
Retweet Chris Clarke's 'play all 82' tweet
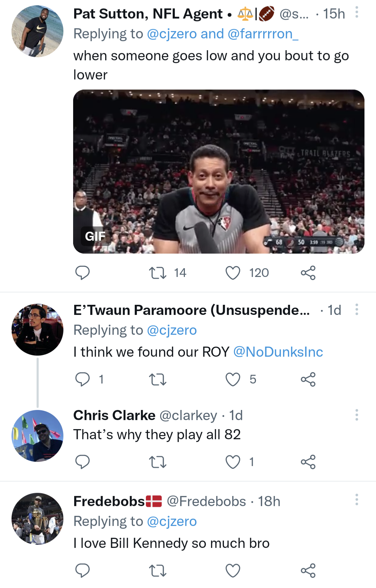point(157,462)
